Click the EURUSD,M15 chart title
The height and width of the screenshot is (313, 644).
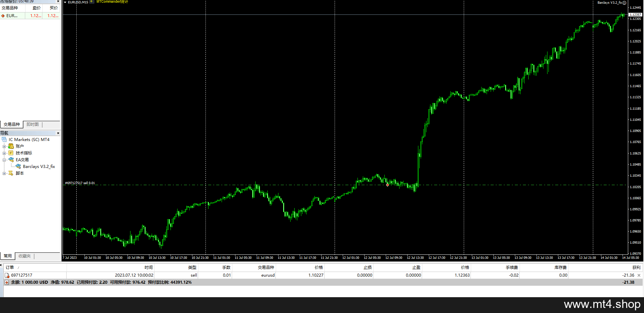(78, 2)
